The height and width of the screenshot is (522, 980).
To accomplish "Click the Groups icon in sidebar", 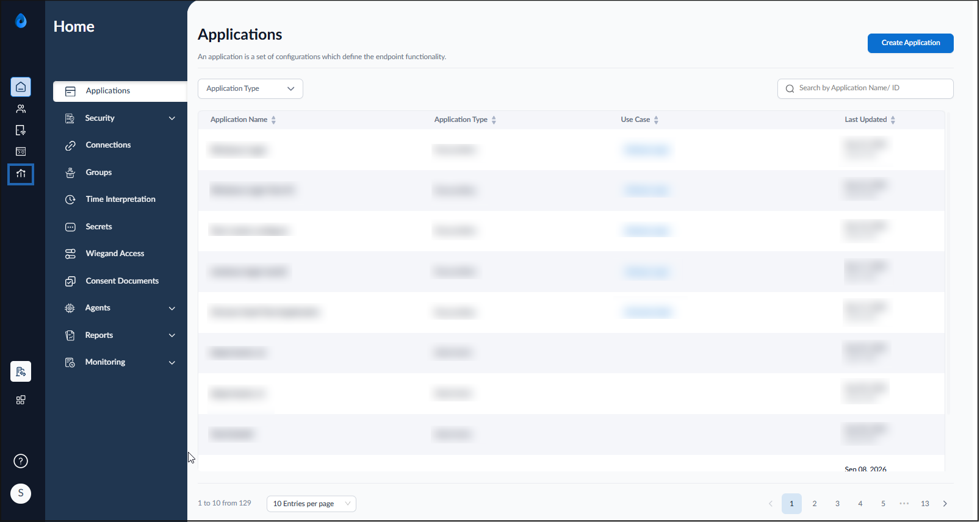I will pos(70,173).
